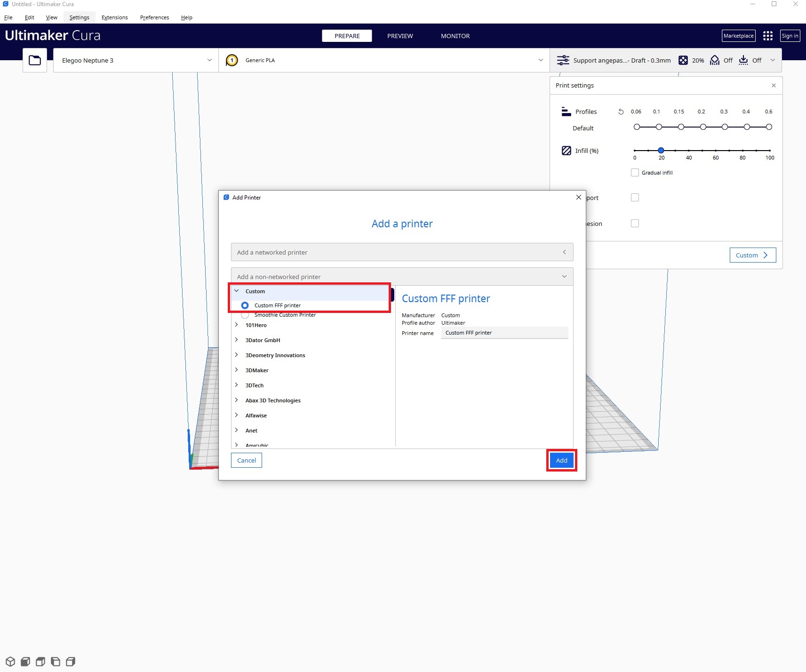
Task: Click the extruder 1 material icon
Action: [x=232, y=60]
